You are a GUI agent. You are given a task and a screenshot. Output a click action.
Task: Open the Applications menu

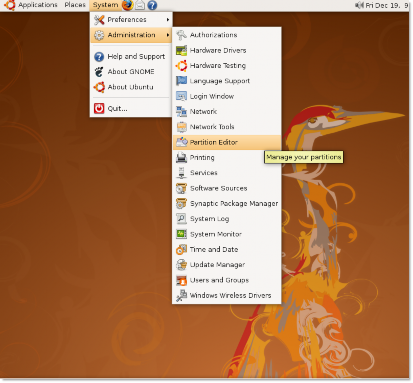tap(38, 5)
